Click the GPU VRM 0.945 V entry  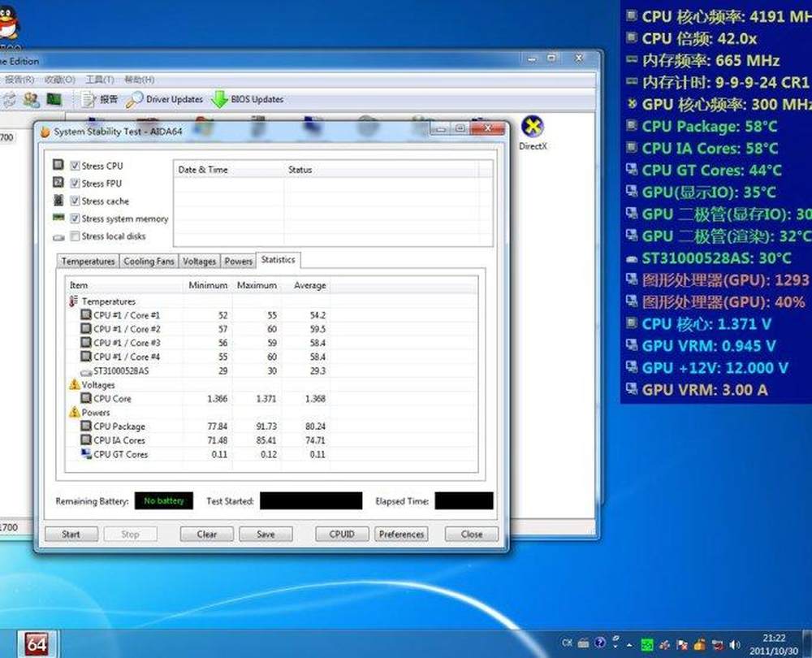pyautogui.click(x=702, y=346)
